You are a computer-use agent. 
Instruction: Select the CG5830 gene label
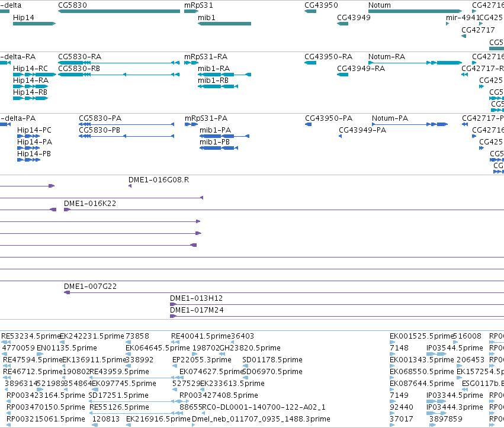coord(72,5)
